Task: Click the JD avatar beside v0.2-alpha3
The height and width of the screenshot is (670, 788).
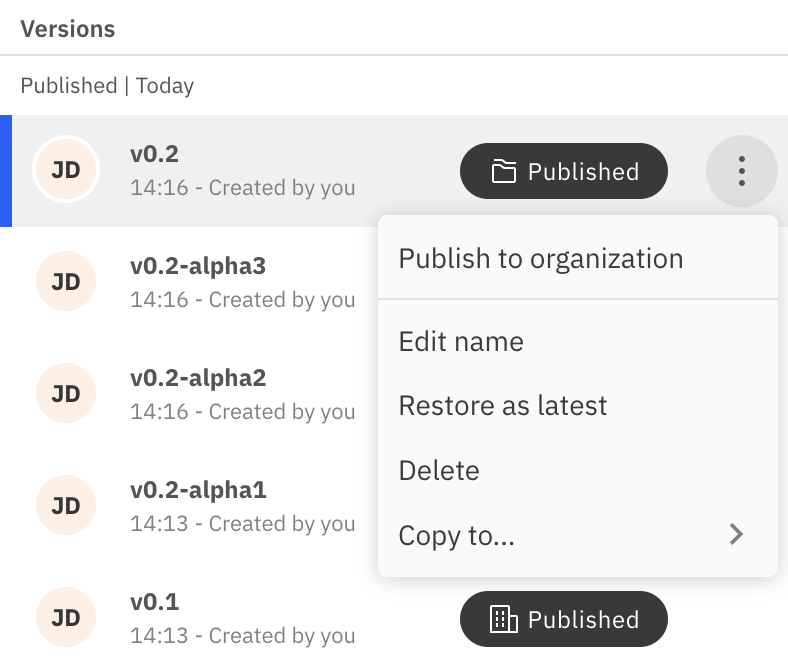Action: click(x=66, y=282)
